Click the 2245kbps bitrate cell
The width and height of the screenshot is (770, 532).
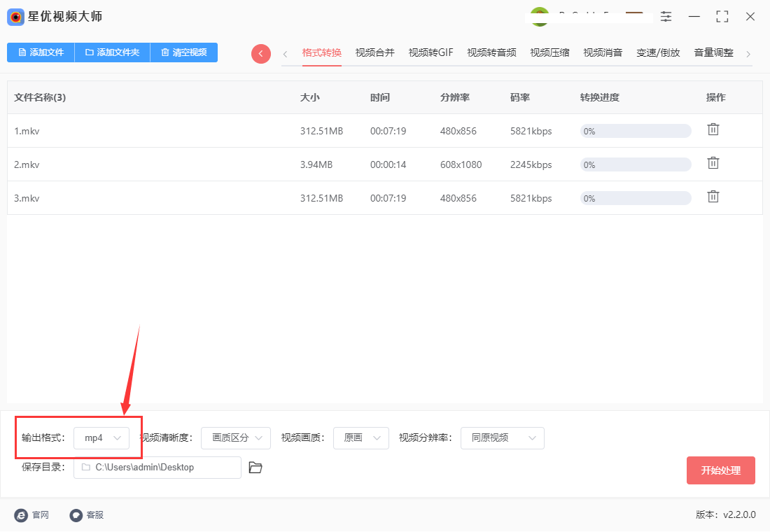pyautogui.click(x=531, y=164)
